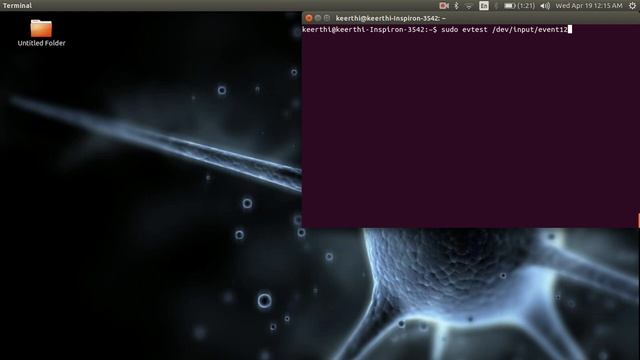640x360 pixels.
Task: Open the sound volume indicator
Action: click(545, 6)
